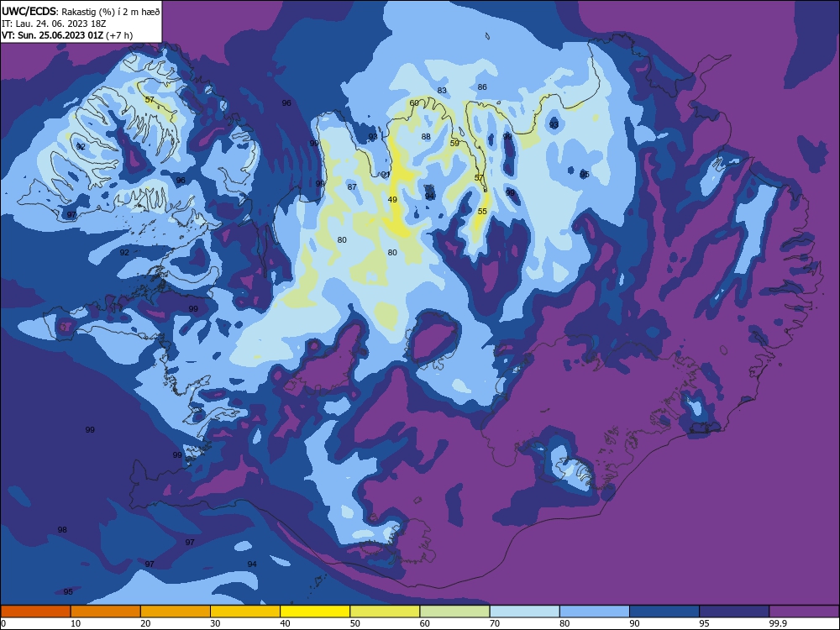Click the pale yellow 50–60 legend swatch

pyautogui.click(x=385, y=612)
